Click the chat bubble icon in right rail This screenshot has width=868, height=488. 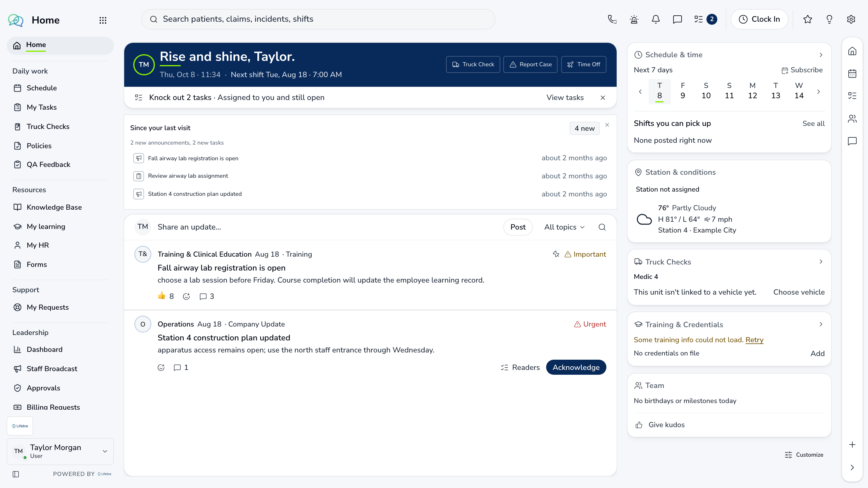852,141
